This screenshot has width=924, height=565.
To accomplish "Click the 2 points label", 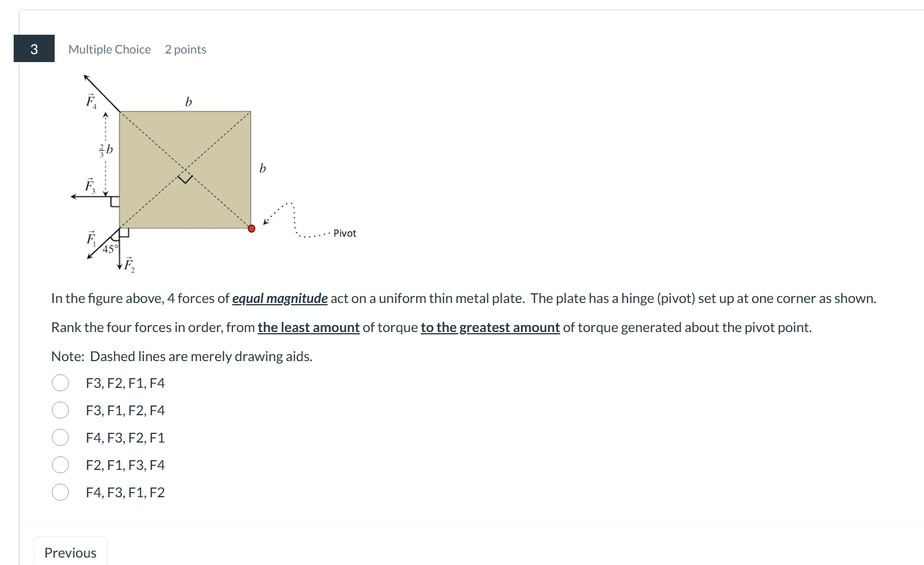I will pyautogui.click(x=186, y=50).
